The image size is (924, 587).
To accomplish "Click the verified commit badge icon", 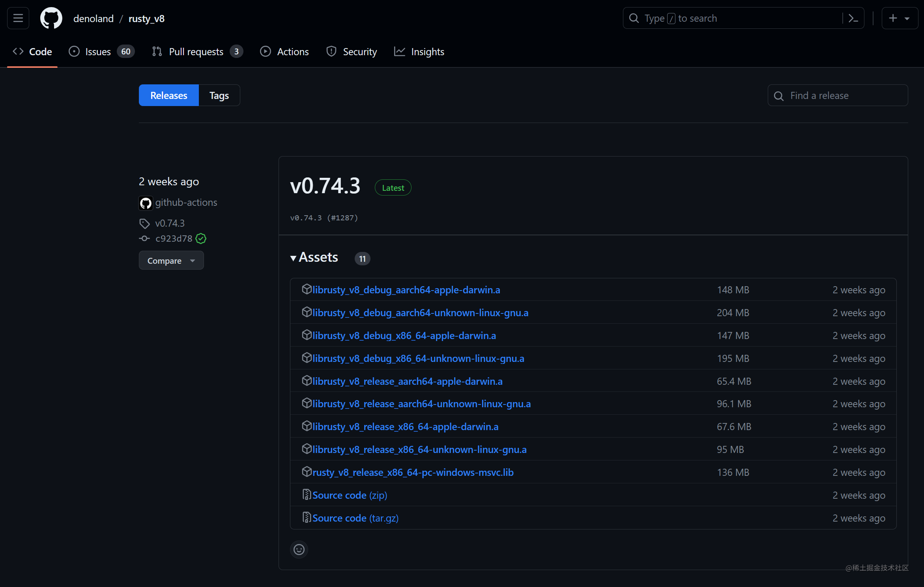I will (201, 239).
